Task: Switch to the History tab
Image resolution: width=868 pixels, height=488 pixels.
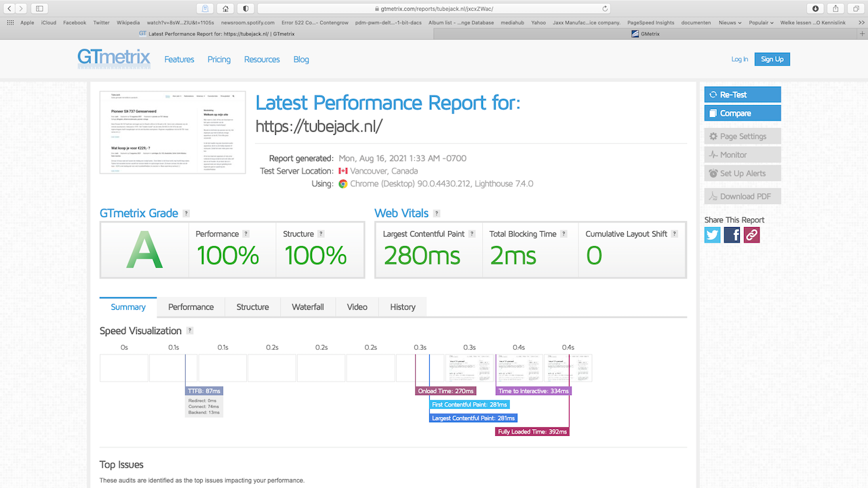Action: pos(403,307)
